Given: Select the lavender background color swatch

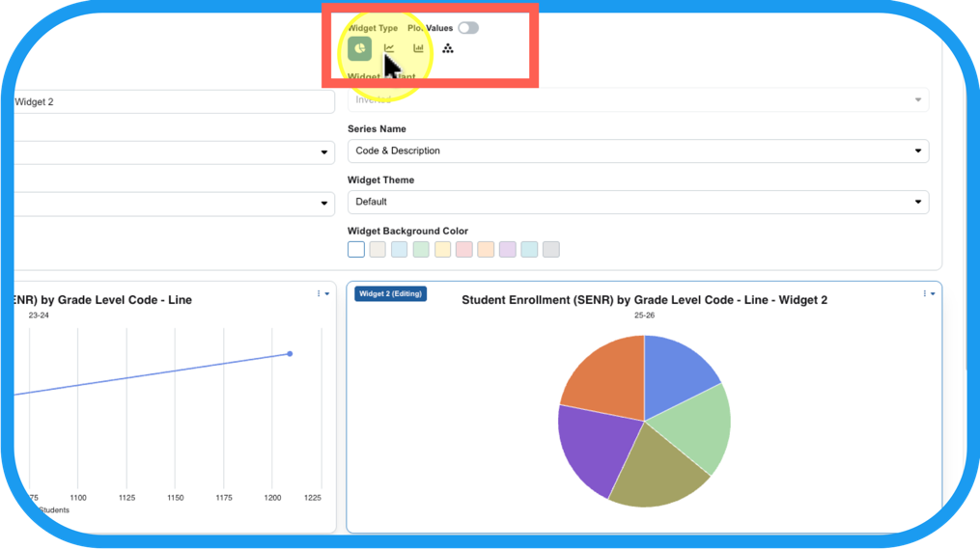Looking at the screenshot, I should pyautogui.click(x=508, y=250).
